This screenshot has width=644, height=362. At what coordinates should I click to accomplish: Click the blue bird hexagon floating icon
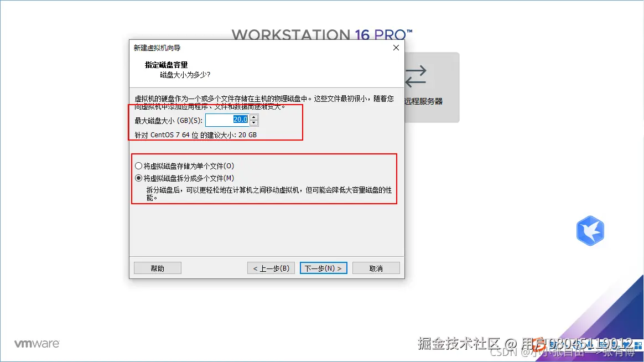590,230
